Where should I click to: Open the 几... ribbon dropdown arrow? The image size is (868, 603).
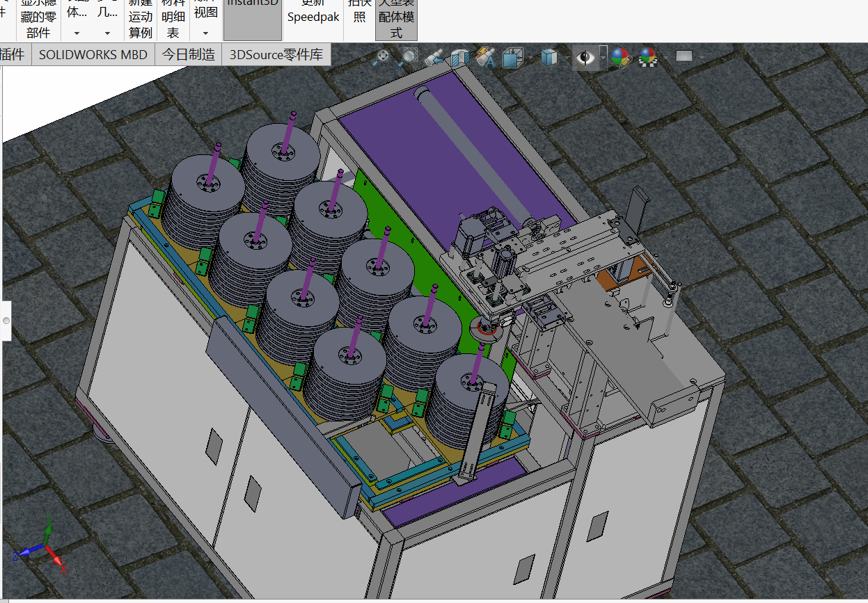click(x=107, y=33)
